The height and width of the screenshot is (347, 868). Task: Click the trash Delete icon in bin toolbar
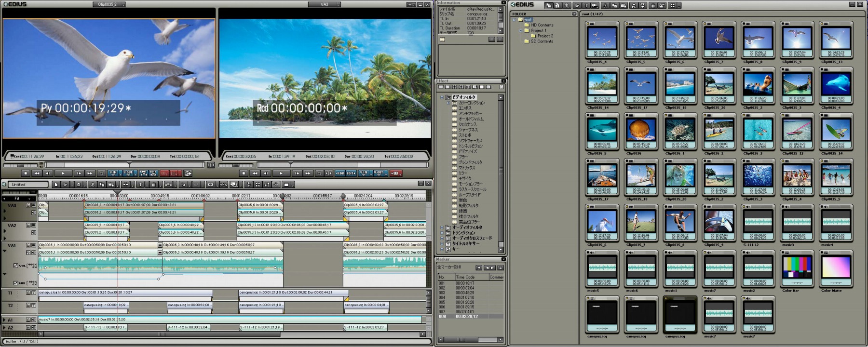652,5
